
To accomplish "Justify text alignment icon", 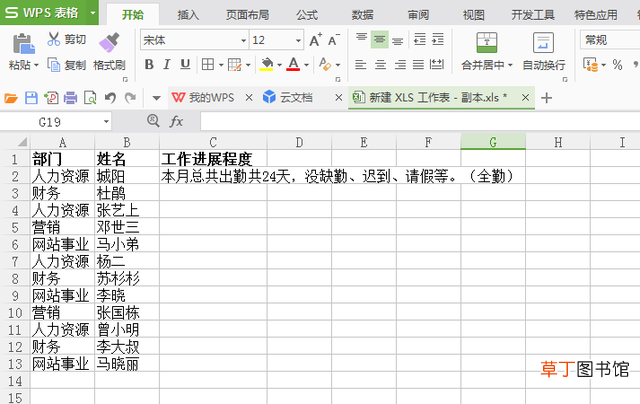I will pyautogui.click(x=418, y=64).
